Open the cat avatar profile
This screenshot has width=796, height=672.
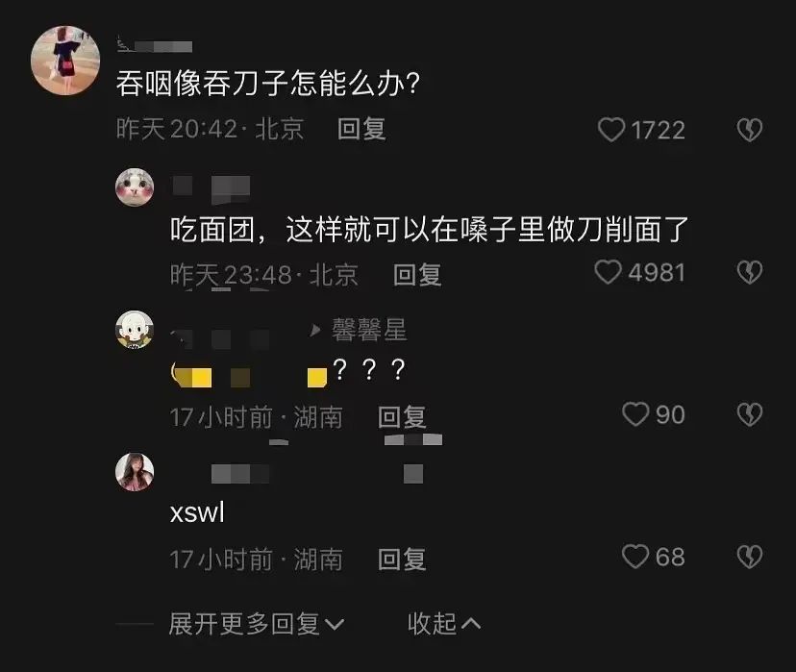[135, 187]
